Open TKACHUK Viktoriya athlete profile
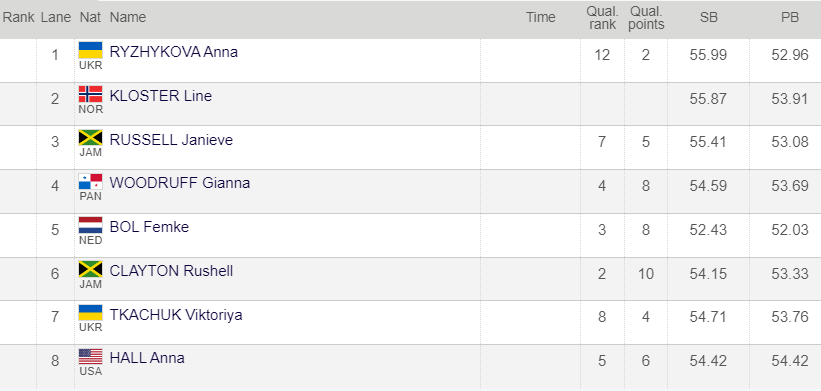Image resolution: width=821 pixels, height=391 pixels. (176, 315)
